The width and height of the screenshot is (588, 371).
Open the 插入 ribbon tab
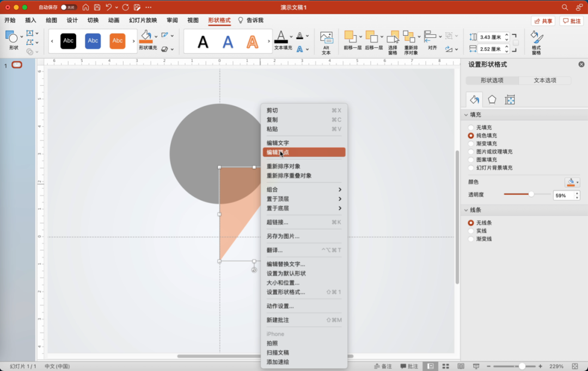[x=30, y=20]
